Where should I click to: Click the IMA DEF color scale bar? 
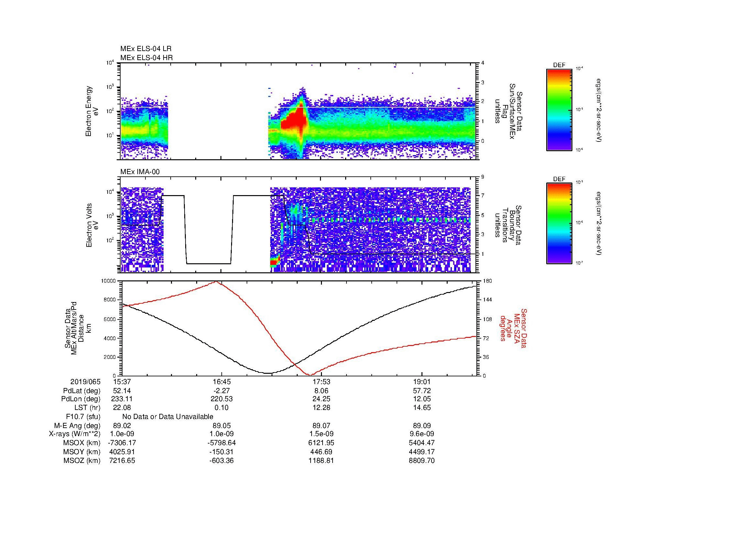coord(559,224)
